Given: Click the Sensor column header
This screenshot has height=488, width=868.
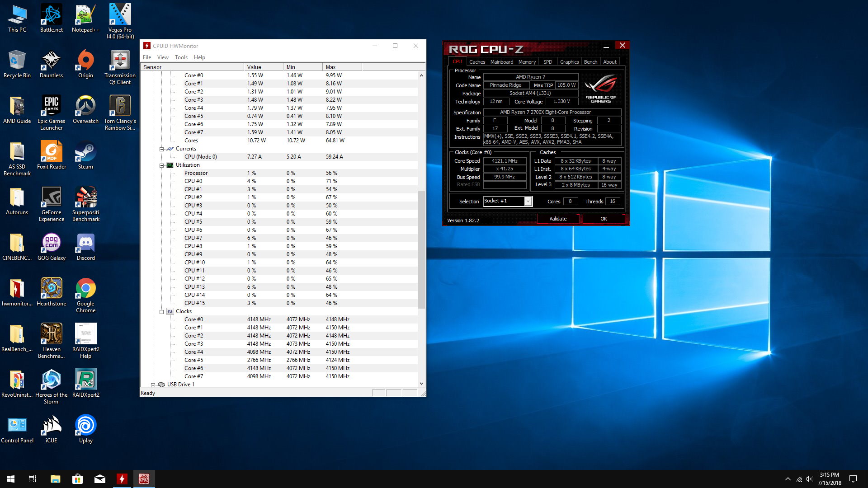Looking at the screenshot, I should (x=192, y=67).
